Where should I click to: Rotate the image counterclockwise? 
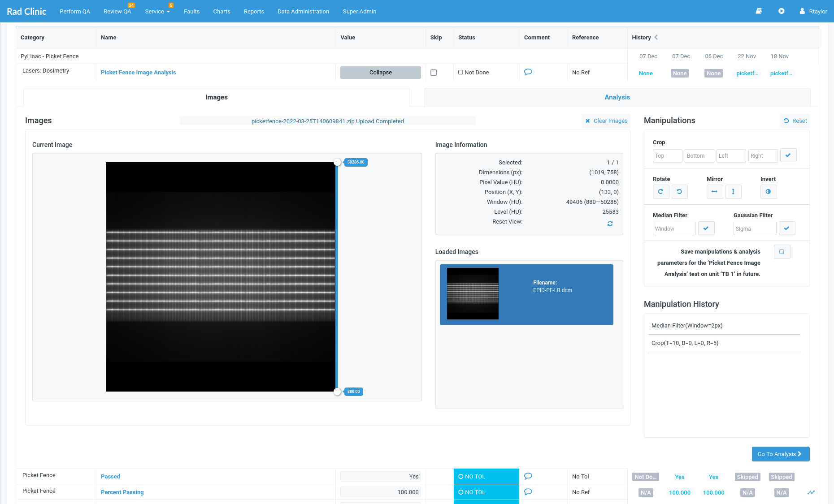680,192
